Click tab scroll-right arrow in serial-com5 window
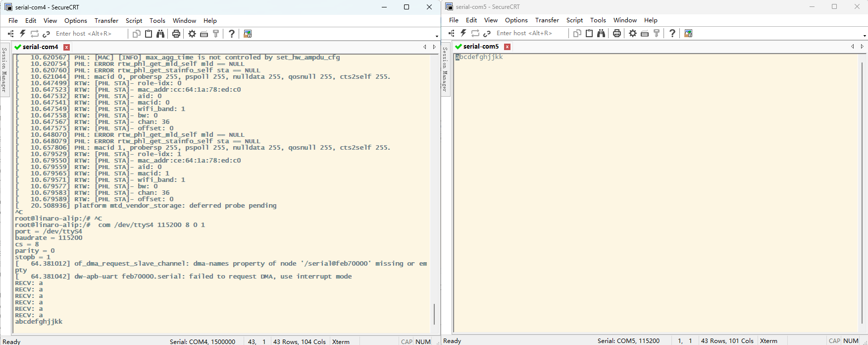Image resolution: width=868 pixels, height=345 pixels. point(863,47)
